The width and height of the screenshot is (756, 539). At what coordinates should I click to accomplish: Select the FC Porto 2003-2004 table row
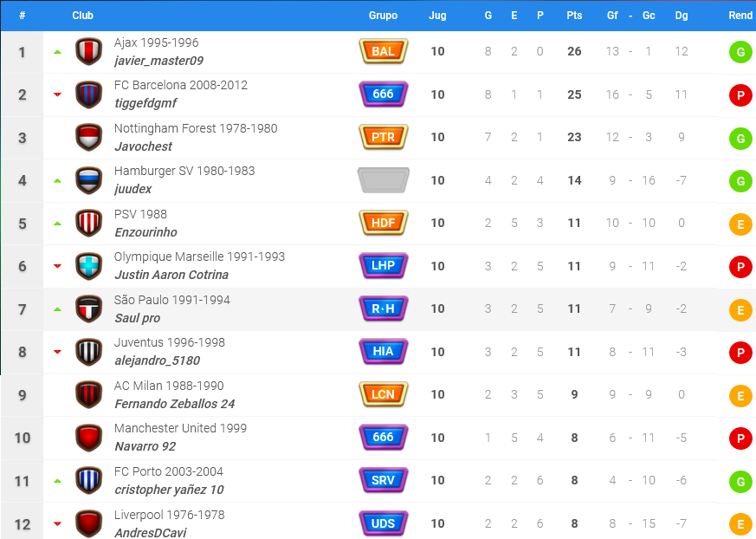pos(378,481)
